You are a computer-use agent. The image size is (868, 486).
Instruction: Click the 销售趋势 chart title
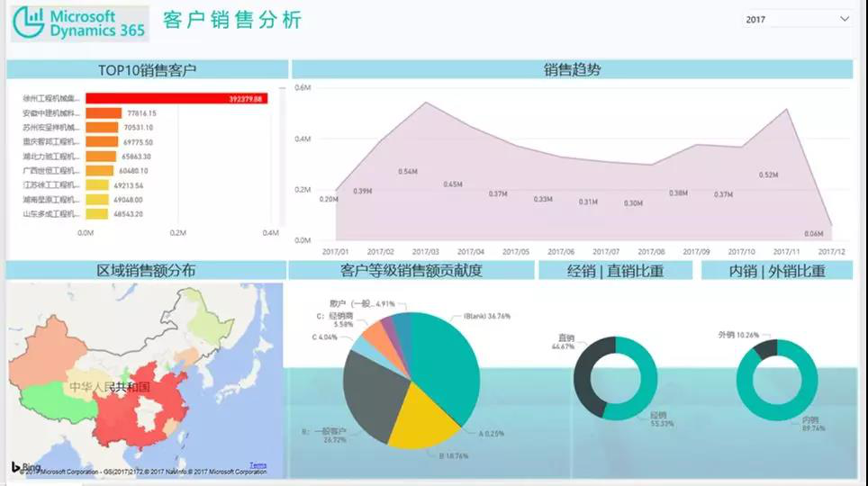point(572,70)
